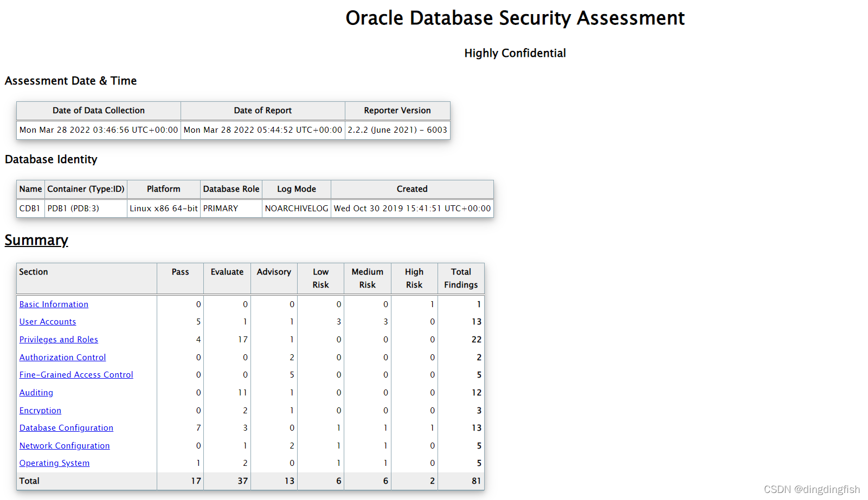Click the Total row label
The height and width of the screenshot is (500, 868).
pos(29,481)
